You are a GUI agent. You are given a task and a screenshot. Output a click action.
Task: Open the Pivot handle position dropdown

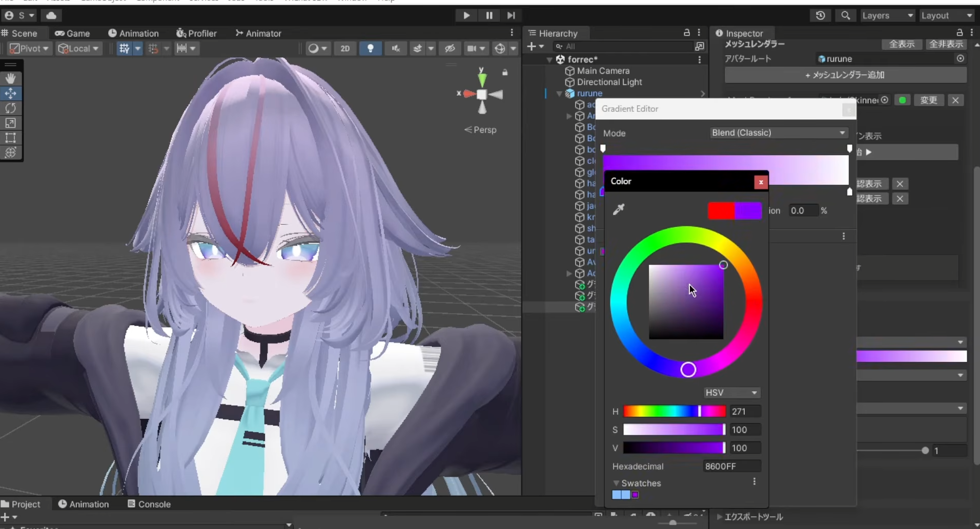click(x=30, y=49)
